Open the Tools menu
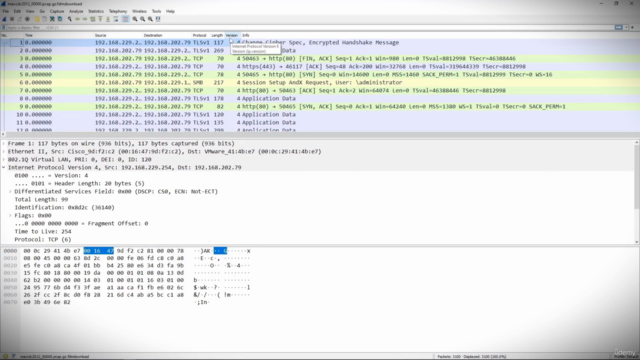The height and width of the screenshot is (360, 640). (x=156, y=11)
